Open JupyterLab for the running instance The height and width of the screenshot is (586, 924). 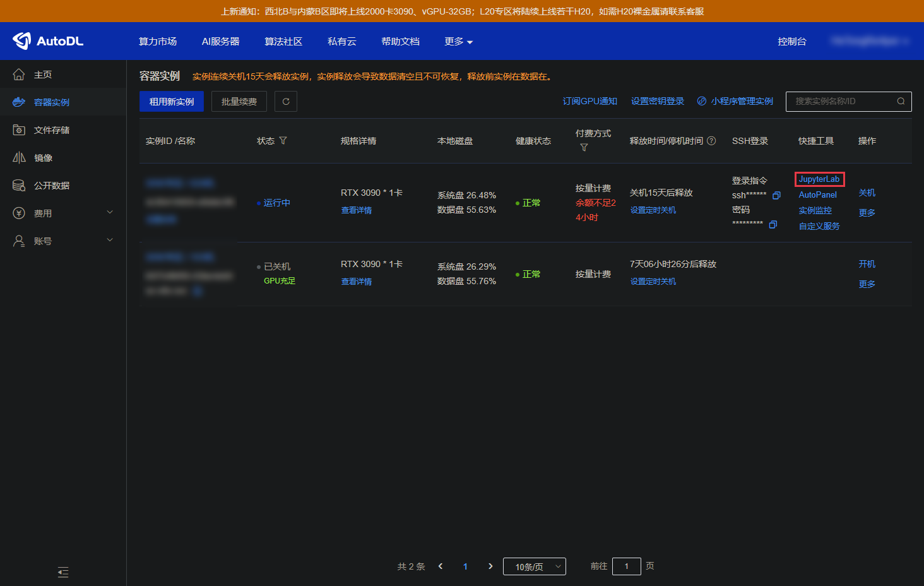819,179
